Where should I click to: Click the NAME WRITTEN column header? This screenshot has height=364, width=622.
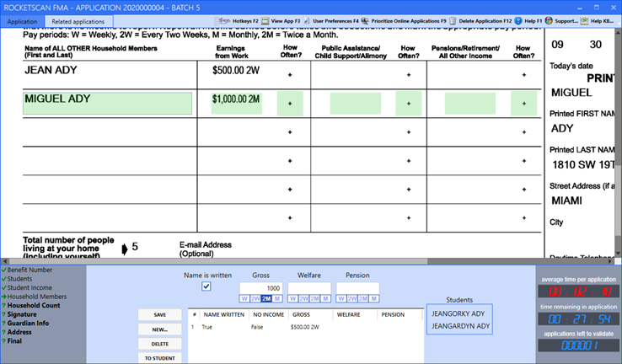224,314
